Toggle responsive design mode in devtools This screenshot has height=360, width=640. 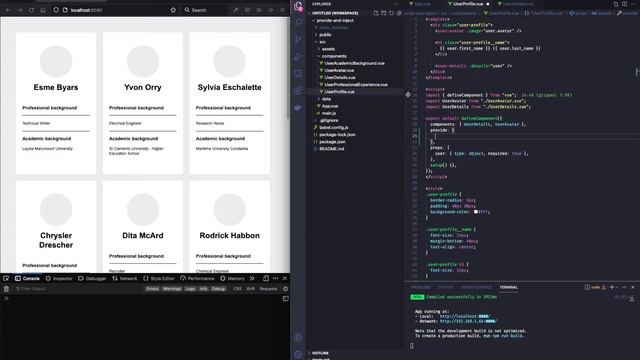click(266, 278)
